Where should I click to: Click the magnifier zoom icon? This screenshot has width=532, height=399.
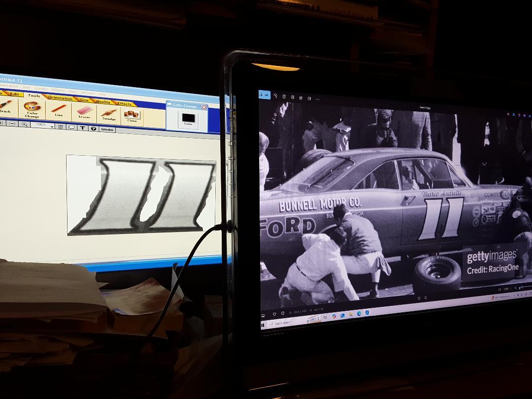pos(25,125)
